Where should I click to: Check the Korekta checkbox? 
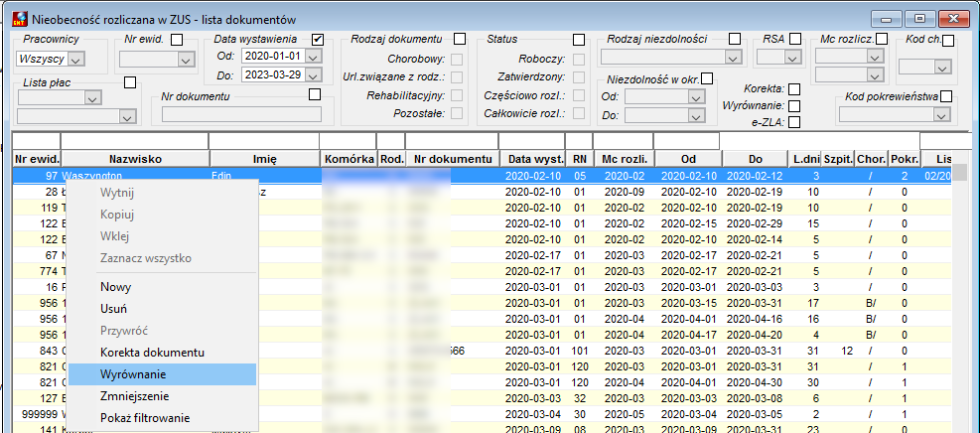point(794,89)
